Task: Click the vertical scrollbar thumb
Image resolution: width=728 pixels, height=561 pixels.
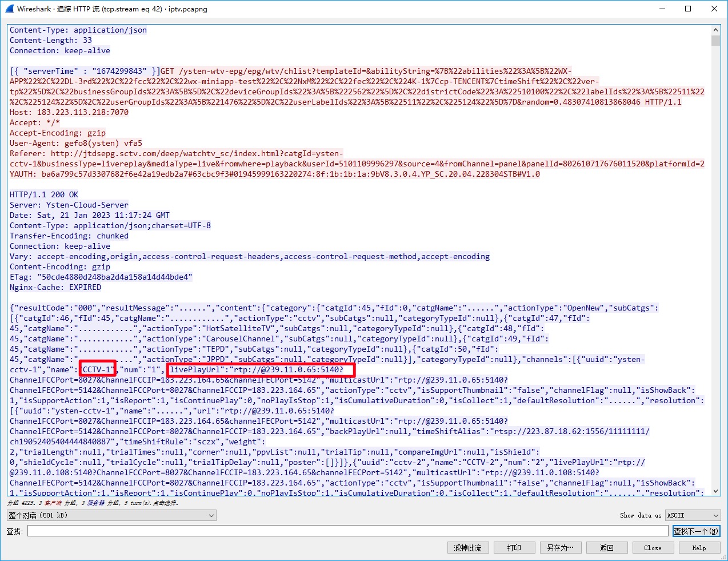Action: 716,40
